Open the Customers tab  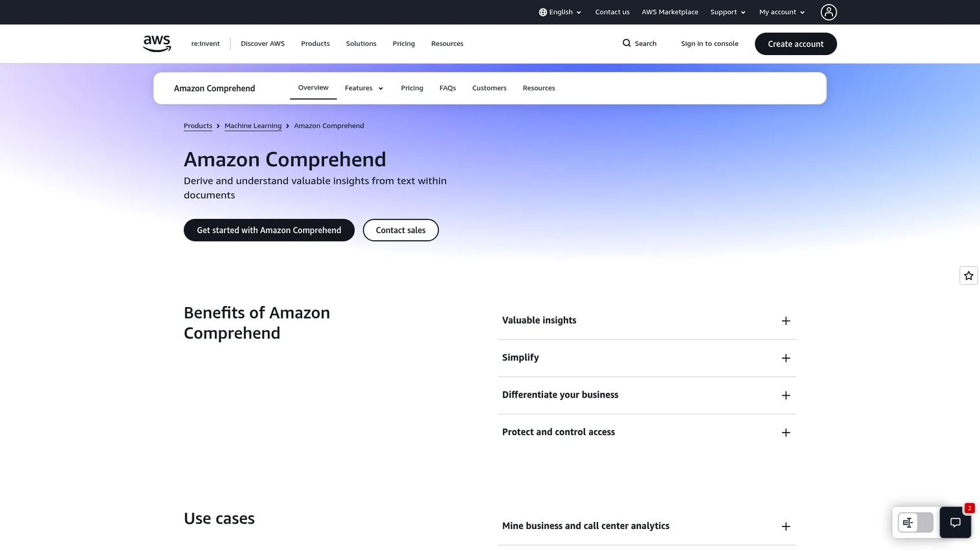coord(489,88)
